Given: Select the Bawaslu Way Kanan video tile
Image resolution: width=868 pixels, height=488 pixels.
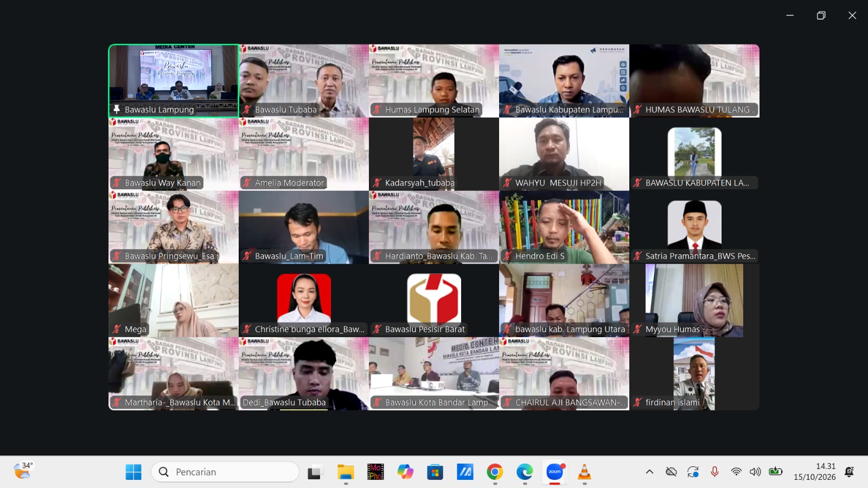Looking at the screenshot, I should tap(174, 154).
